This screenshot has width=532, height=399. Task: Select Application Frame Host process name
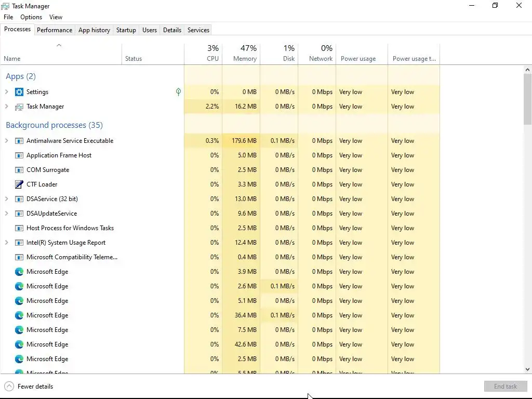[x=59, y=155]
